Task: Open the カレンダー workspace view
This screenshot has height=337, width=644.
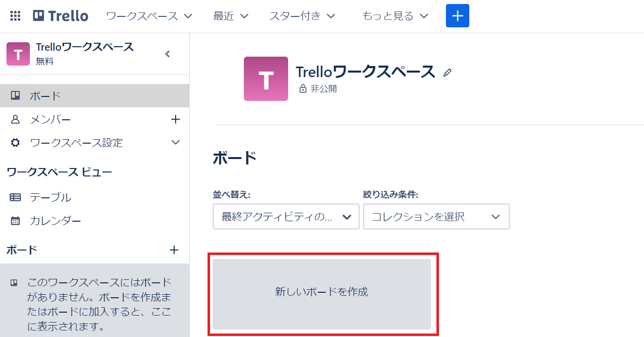Action: [x=55, y=221]
